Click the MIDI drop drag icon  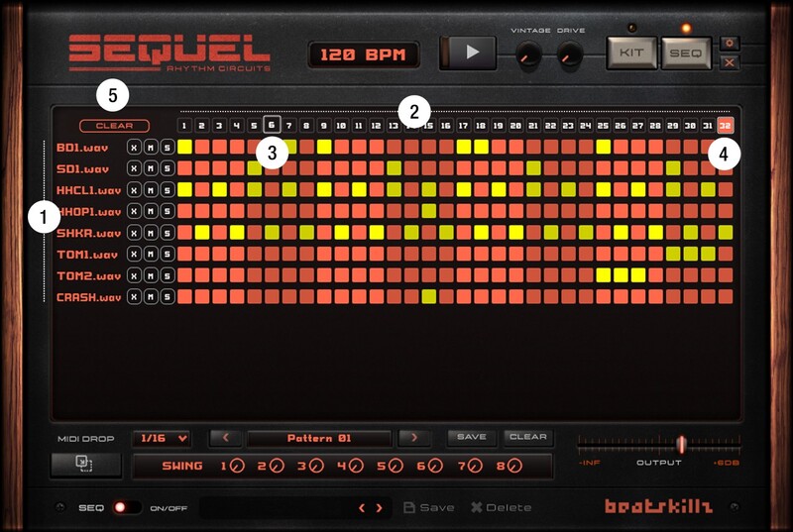tap(86, 465)
